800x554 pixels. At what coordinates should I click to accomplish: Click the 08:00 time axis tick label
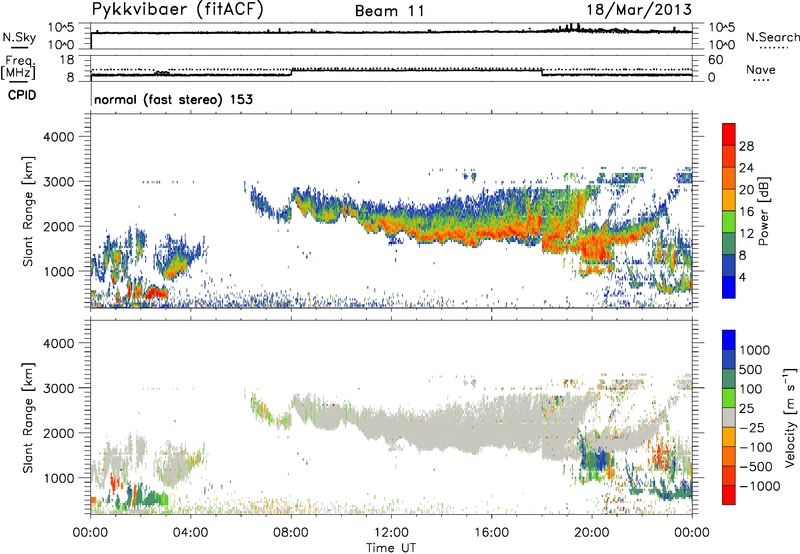291,533
